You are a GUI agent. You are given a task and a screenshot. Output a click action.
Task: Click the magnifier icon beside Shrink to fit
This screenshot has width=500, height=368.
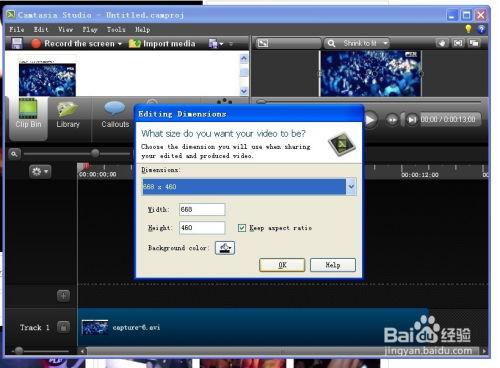pos(331,43)
